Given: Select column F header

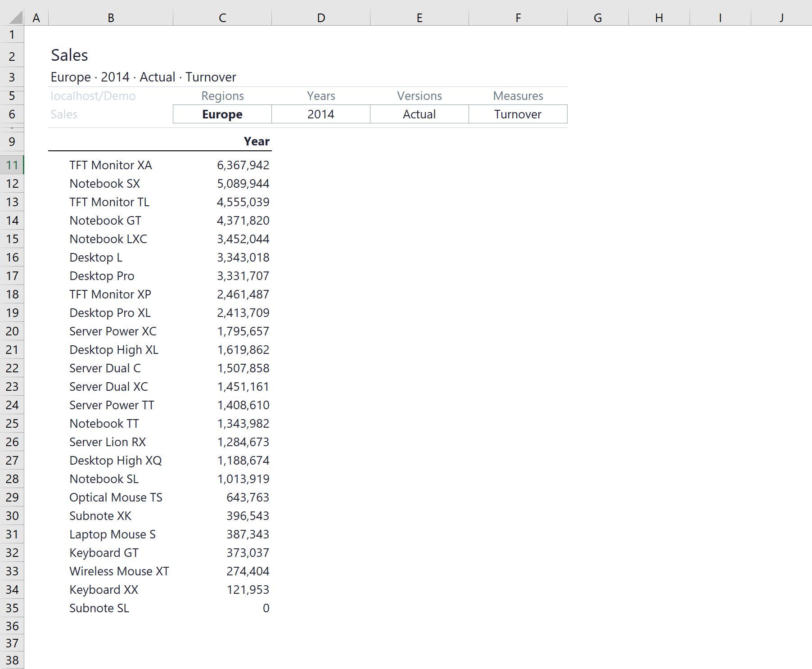Looking at the screenshot, I should click(x=518, y=18).
